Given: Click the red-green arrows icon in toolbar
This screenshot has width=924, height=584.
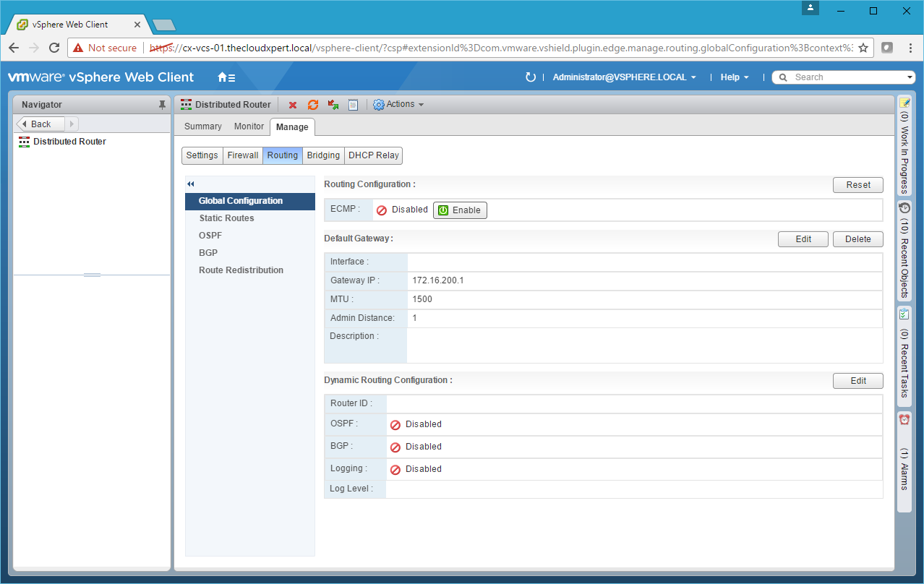Looking at the screenshot, I should tap(333, 105).
